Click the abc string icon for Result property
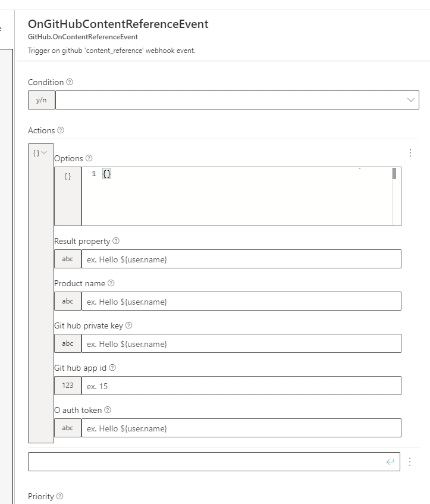 [67, 259]
